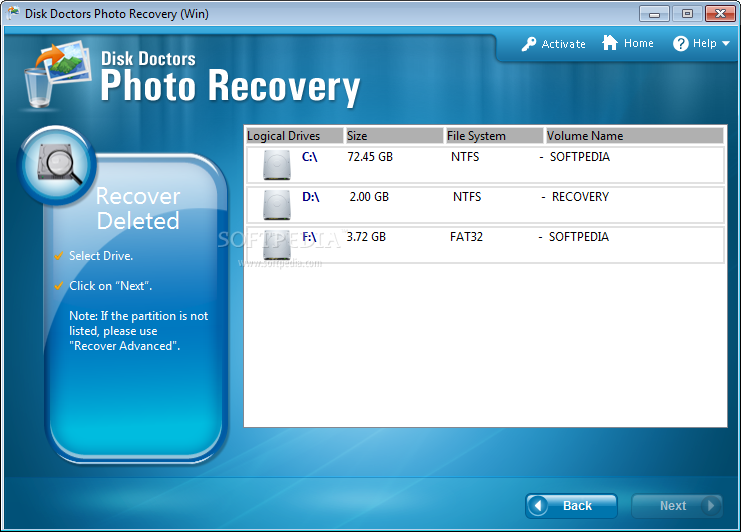The image size is (741, 532).
Task: Click the Next button
Action: pyautogui.click(x=677, y=506)
